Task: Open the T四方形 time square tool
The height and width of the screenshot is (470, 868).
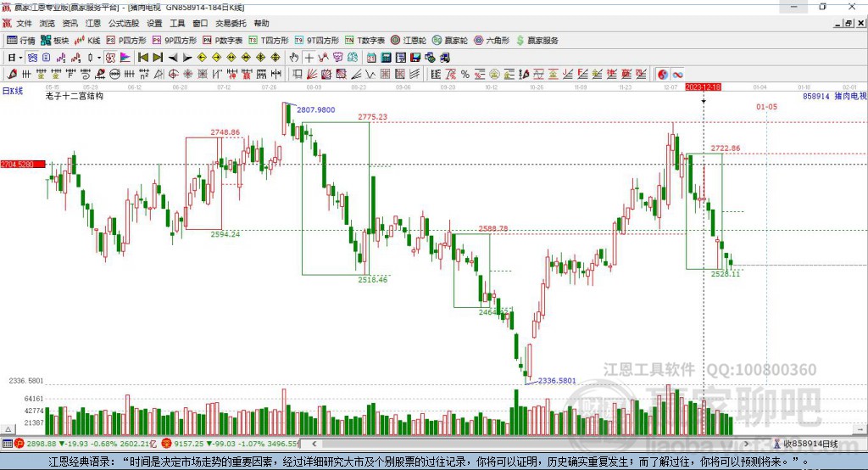Action: [x=269, y=41]
